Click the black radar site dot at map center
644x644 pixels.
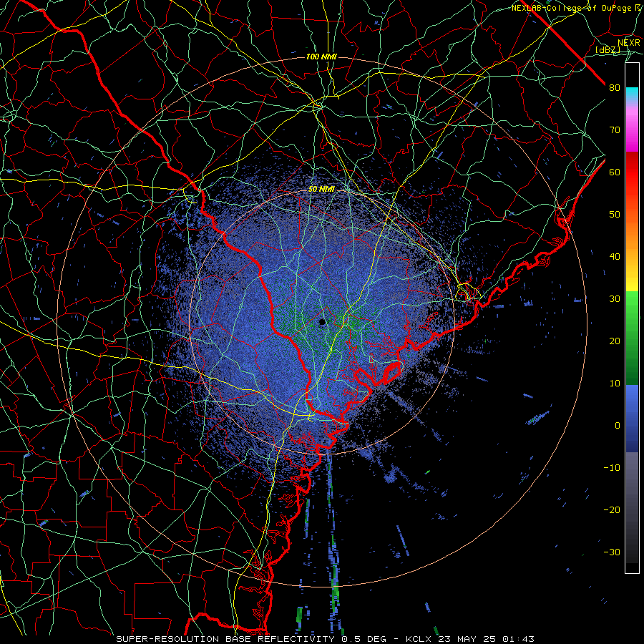[323, 322]
